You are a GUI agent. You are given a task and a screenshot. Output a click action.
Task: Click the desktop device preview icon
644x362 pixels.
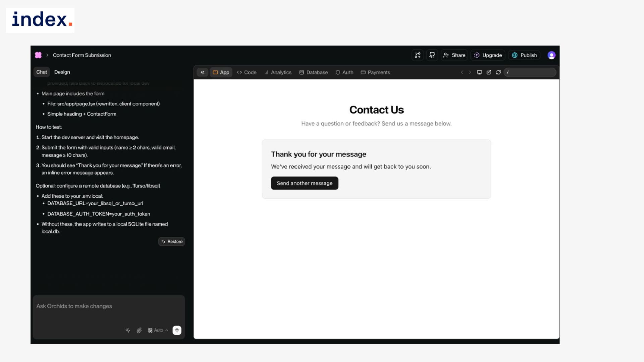click(479, 72)
